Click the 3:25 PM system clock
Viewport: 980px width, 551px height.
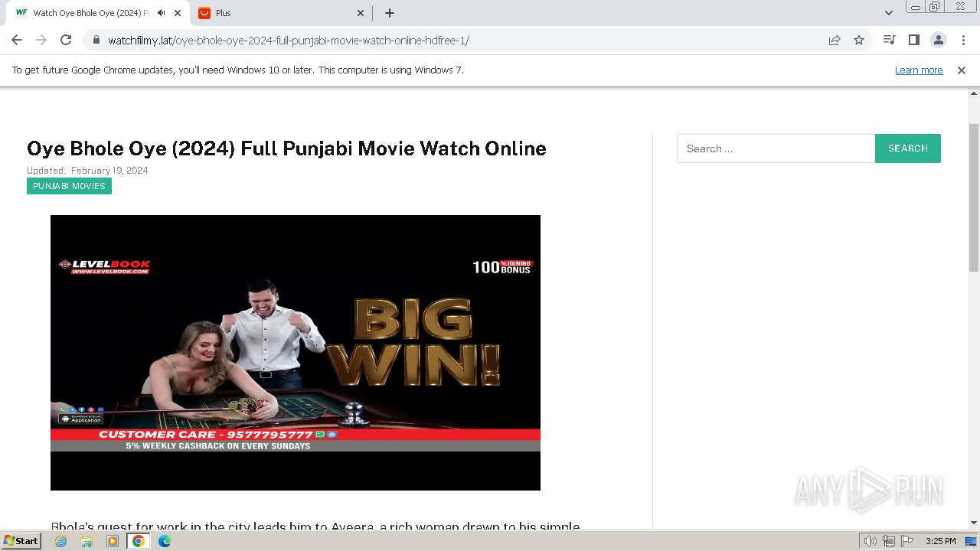point(940,541)
